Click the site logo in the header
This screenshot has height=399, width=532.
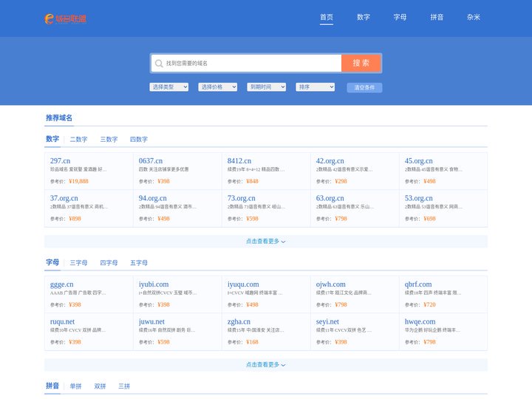click(66, 18)
